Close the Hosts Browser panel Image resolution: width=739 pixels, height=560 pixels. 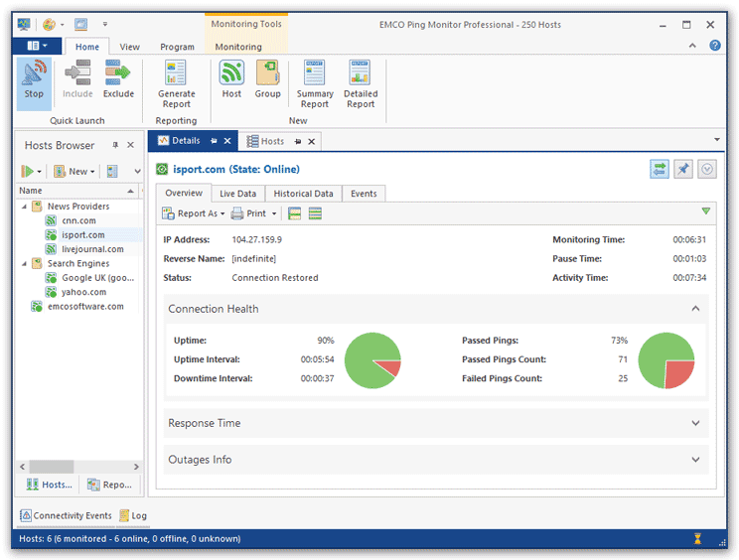130,145
